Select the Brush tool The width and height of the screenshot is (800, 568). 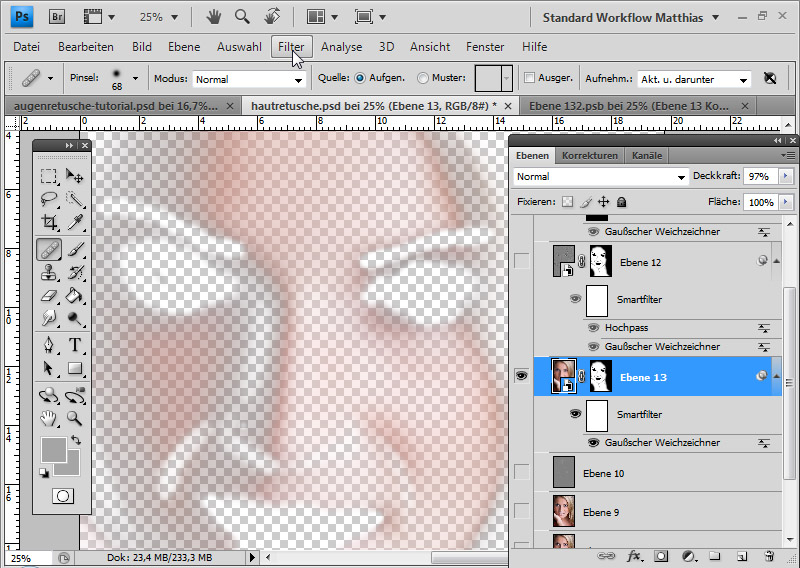74,250
